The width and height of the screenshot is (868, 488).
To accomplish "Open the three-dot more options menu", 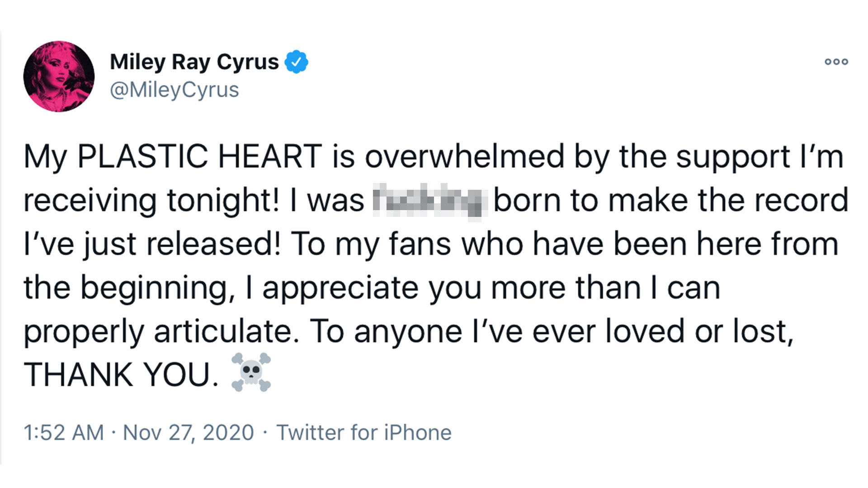I will (836, 61).
